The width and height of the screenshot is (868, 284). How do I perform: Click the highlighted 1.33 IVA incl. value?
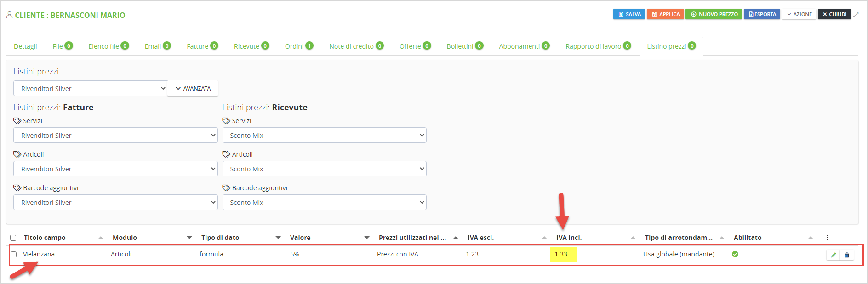[561, 254]
